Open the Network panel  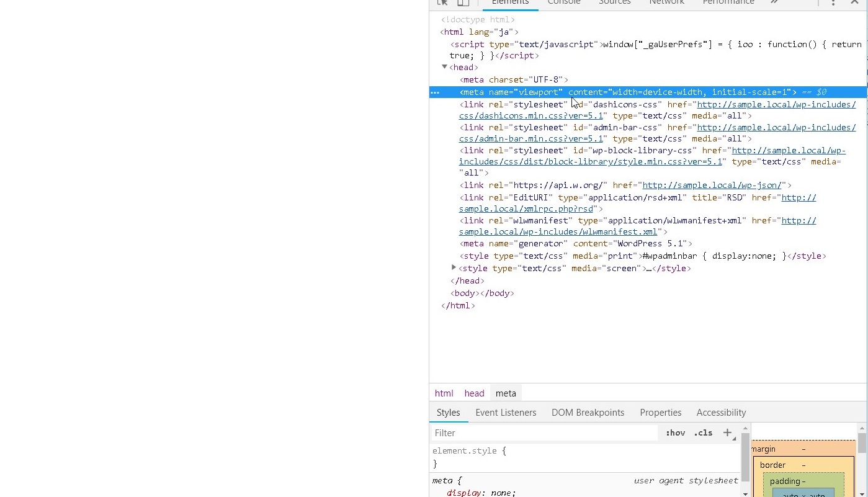[666, 2]
